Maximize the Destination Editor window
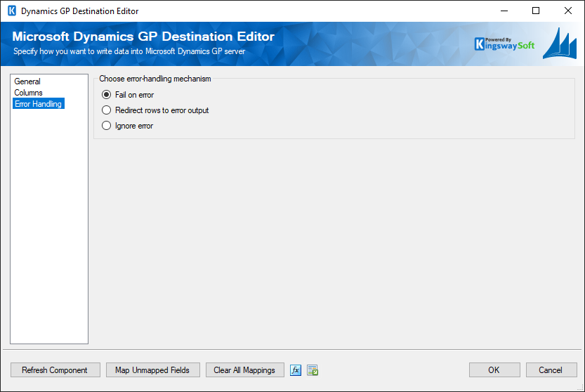Image resolution: width=585 pixels, height=392 pixels. 536,11
